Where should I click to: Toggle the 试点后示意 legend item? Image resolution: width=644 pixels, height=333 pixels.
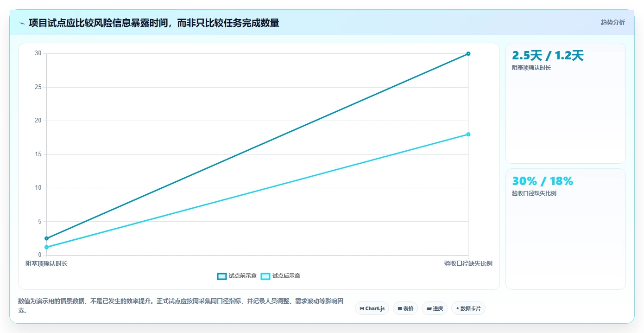(280, 276)
